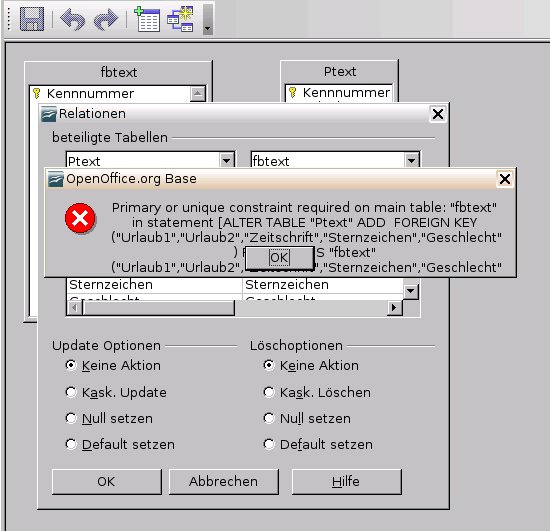Click the horizontal scrollbar right arrow
This screenshot has height=531, width=550.
pyautogui.click(x=394, y=308)
